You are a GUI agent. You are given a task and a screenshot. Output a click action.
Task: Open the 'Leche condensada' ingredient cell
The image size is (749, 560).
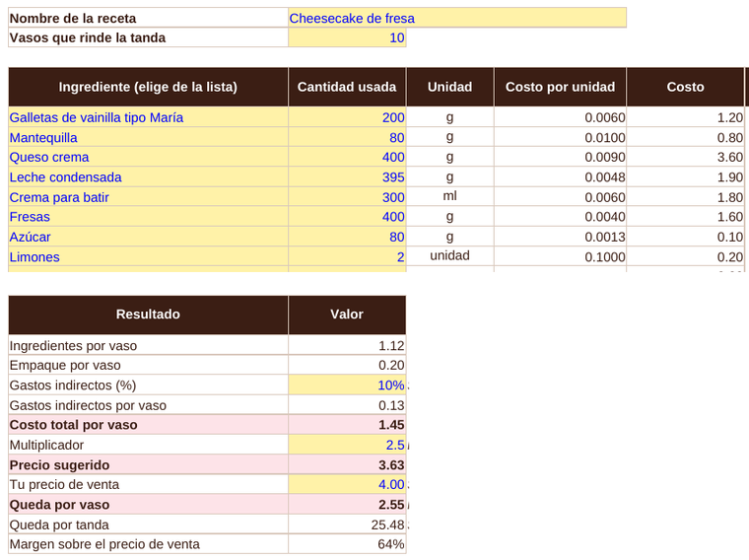pos(148,176)
